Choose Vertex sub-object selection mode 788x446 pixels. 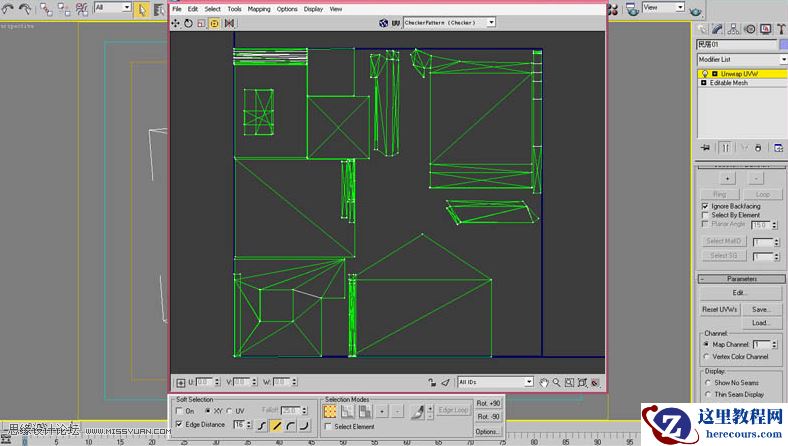point(330,412)
